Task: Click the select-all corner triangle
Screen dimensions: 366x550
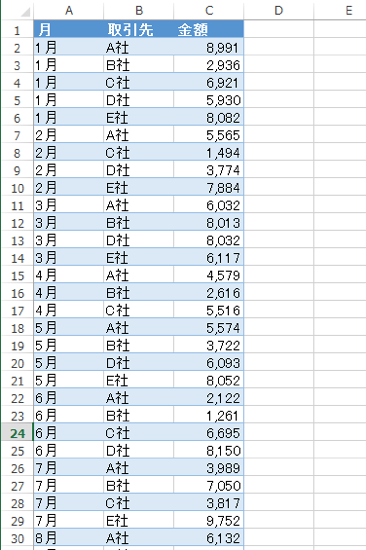Action: (x=25, y=12)
